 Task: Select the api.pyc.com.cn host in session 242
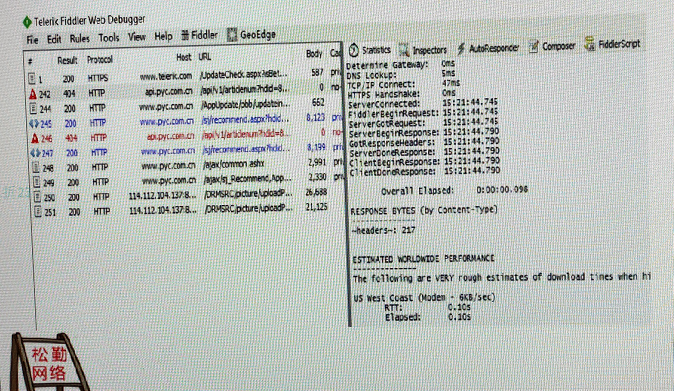click(168, 92)
